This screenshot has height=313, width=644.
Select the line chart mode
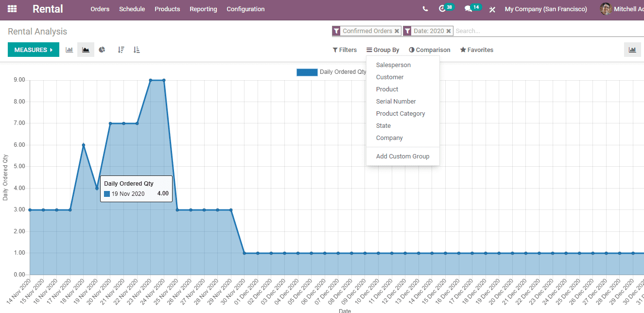click(x=86, y=50)
